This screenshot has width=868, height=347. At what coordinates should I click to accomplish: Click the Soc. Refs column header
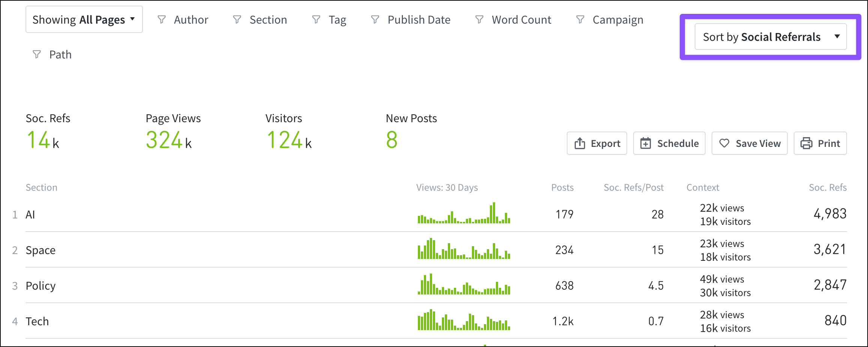pyautogui.click(x=827, y=187)
